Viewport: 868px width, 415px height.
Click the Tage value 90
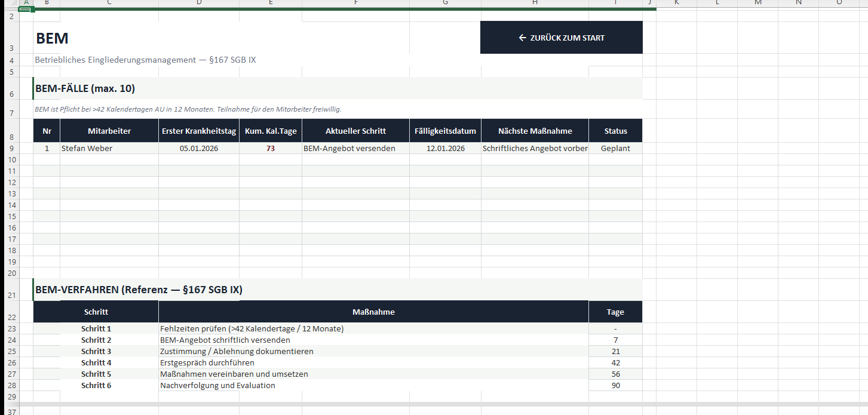point(615,386)
